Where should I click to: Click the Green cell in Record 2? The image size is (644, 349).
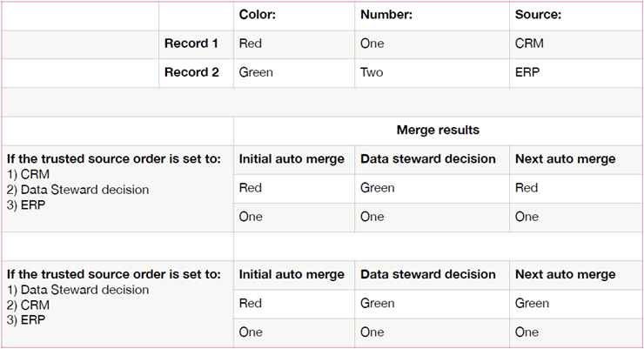[x=256, y=72]
